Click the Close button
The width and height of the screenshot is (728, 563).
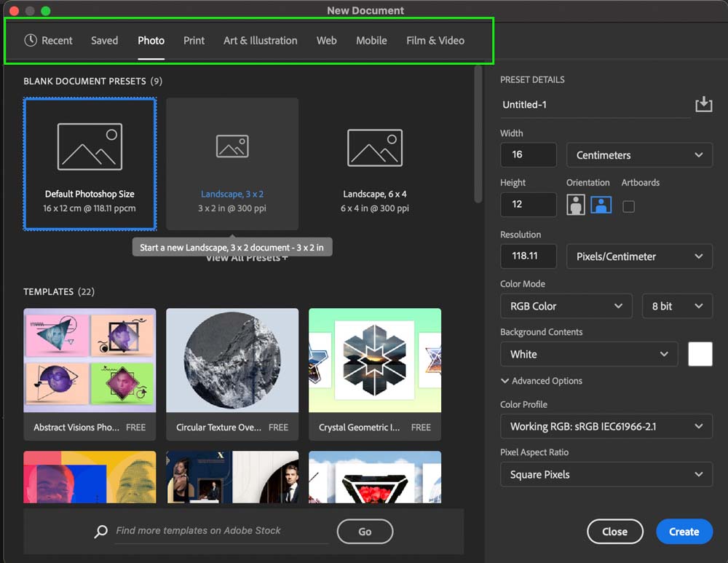(x=614, y=532)
